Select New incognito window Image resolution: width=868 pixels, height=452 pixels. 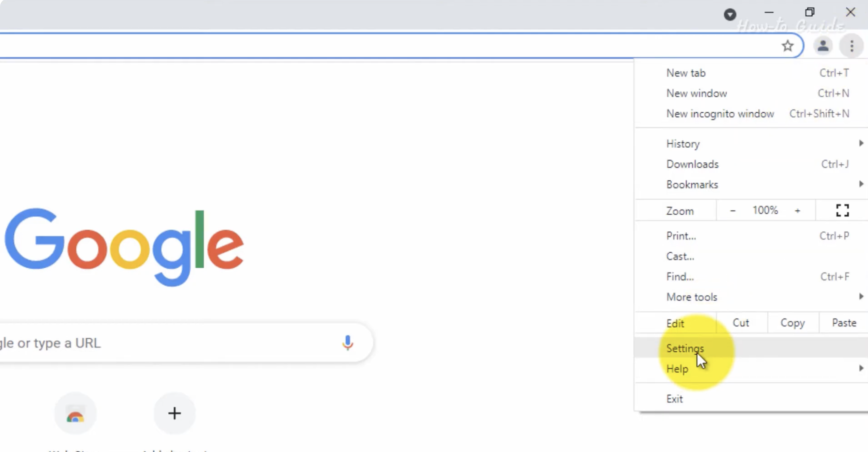click(x=720, y=114)
